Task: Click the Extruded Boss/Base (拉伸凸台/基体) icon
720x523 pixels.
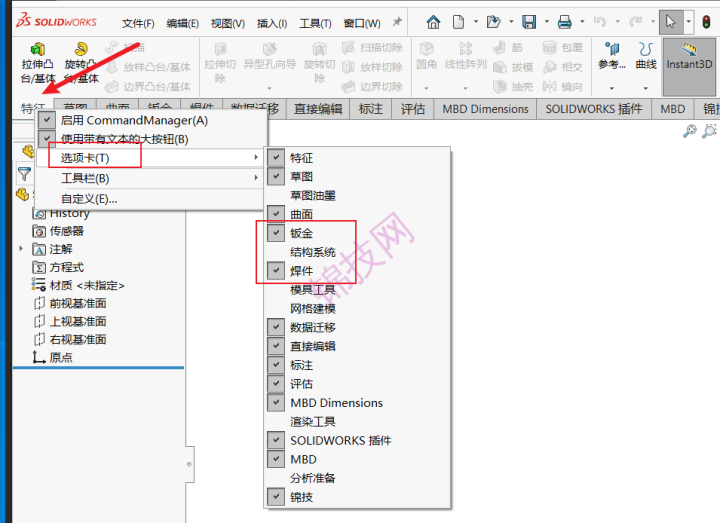Action: (37, 49)
